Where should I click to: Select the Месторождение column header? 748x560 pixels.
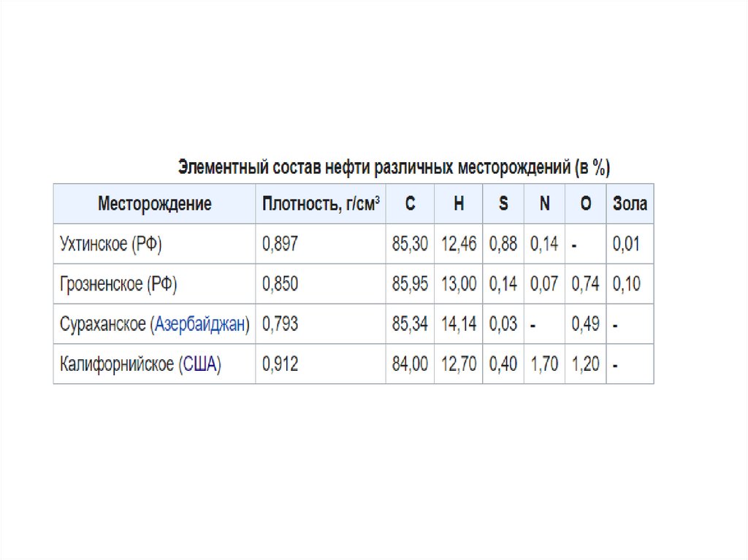[x=155, y=204]
